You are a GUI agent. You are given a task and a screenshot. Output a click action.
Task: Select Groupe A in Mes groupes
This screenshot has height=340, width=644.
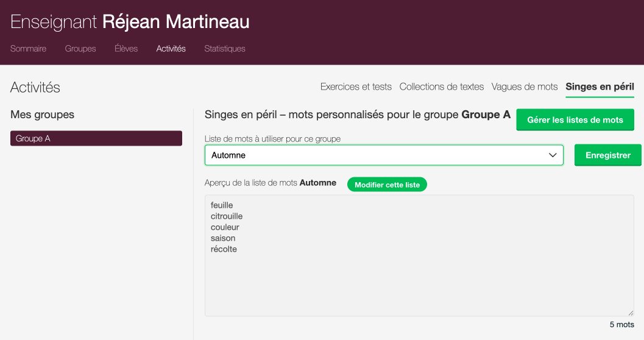click(96, 138)
